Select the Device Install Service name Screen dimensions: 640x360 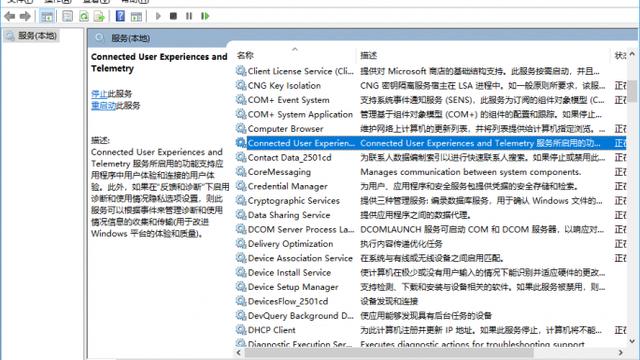pos(289,273)
